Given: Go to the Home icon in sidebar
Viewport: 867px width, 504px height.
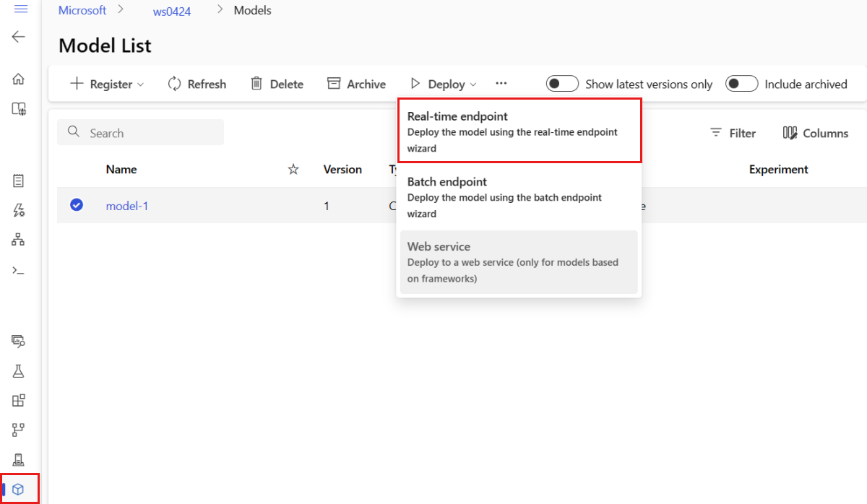Looking at the screenshot, I should (x=19, y=79).
